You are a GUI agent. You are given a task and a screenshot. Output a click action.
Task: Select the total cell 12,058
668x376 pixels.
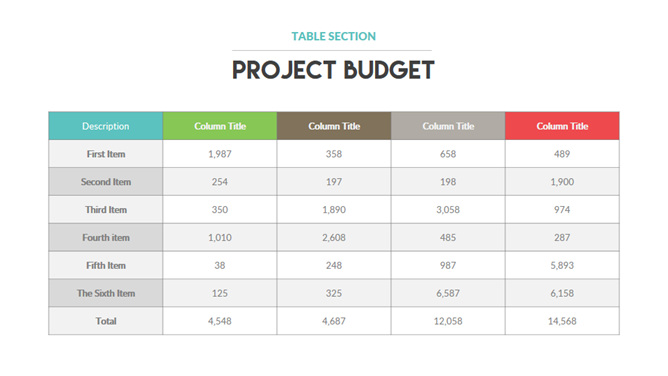point(448,321)
